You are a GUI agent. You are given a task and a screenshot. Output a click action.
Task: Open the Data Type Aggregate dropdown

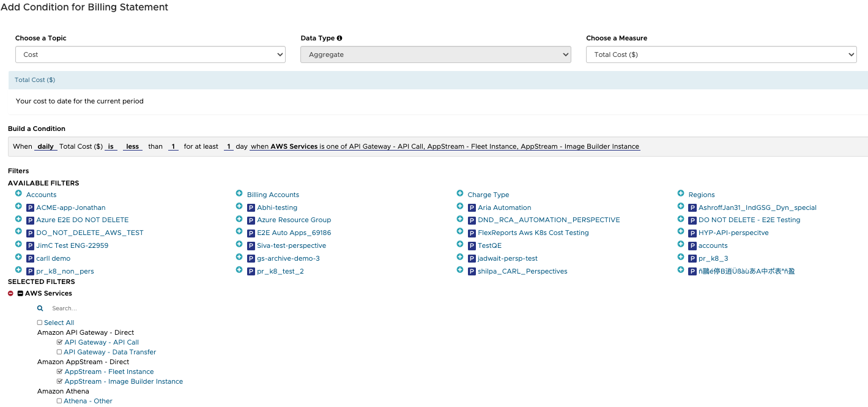[x=436, y=54]
